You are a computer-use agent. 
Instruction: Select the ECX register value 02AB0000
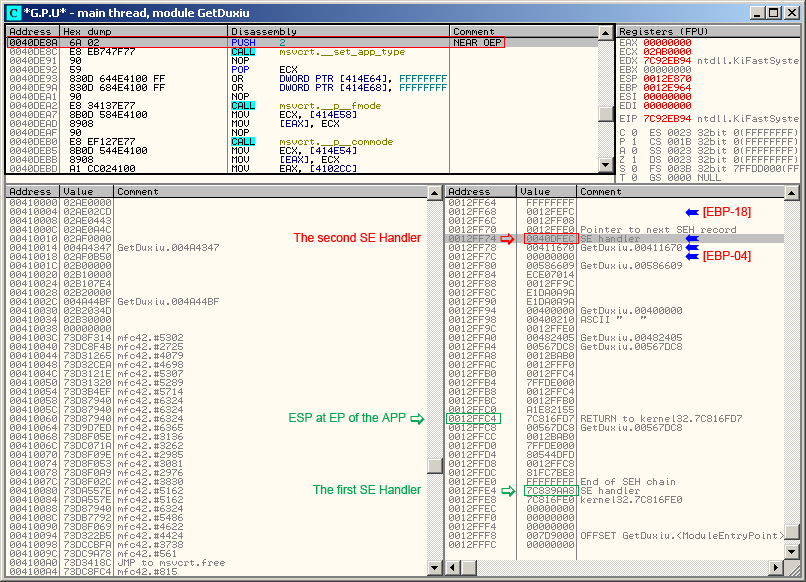pyautogui.click(x=667, y=52)
